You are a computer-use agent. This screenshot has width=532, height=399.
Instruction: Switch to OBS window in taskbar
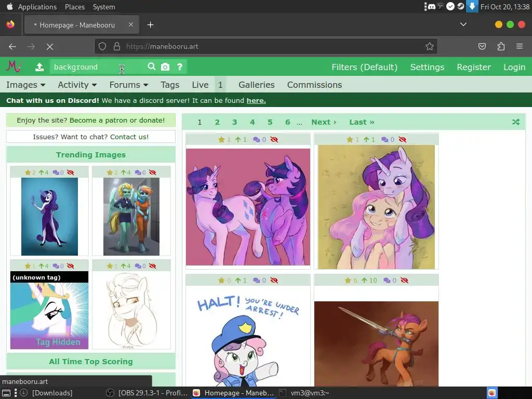pos(147,393)
